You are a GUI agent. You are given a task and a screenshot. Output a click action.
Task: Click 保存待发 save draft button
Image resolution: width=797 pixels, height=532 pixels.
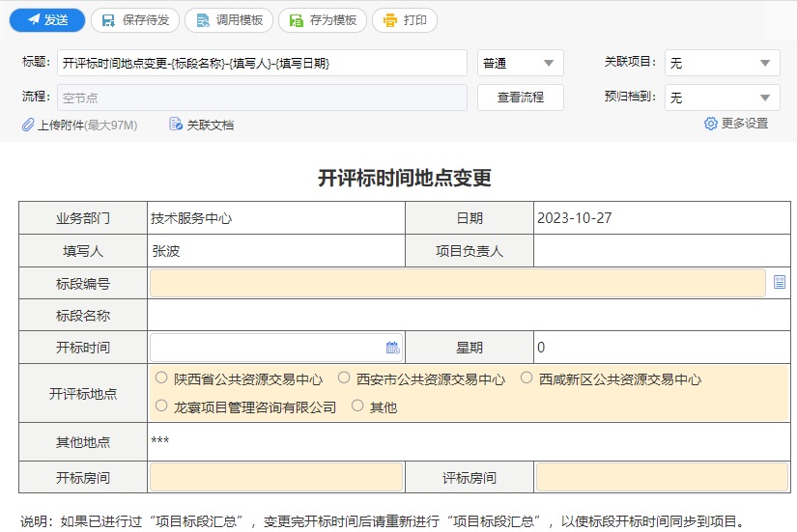pos(135,20)
